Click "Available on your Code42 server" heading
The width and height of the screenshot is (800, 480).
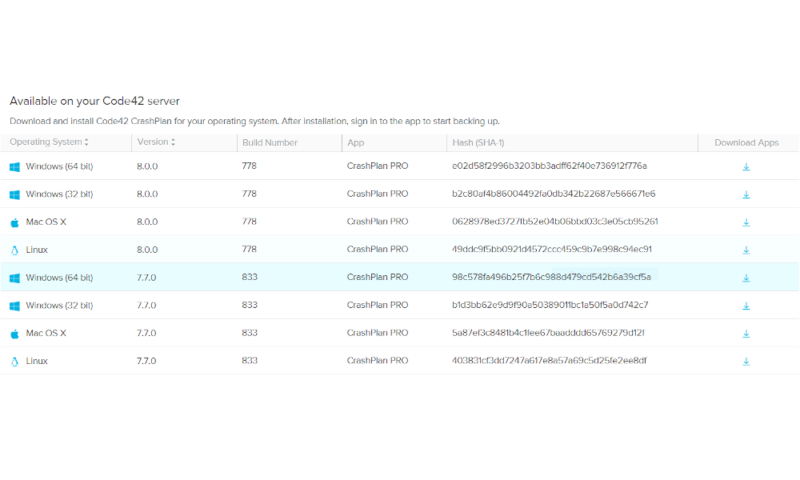(x=94, y=101)
